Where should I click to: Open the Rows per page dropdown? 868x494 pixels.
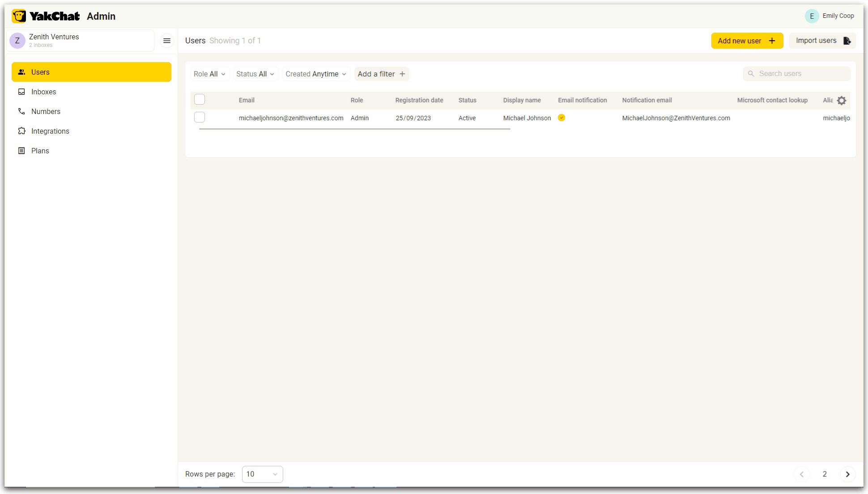(x=262, y=474)
